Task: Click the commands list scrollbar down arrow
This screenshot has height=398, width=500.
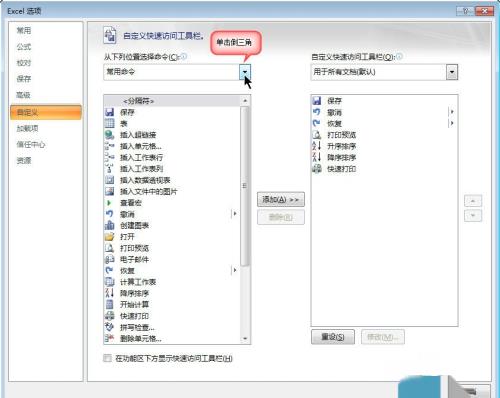Action: (x=245, y=339)
